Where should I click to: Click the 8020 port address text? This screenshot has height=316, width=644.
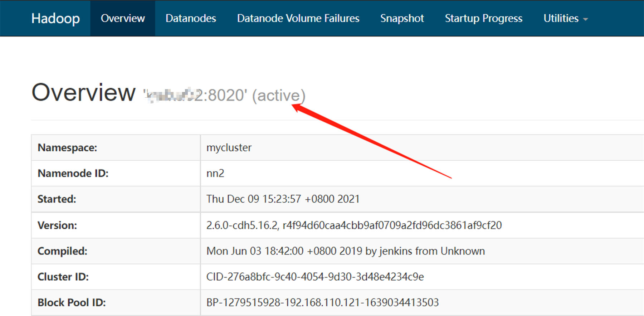point(226,96)
